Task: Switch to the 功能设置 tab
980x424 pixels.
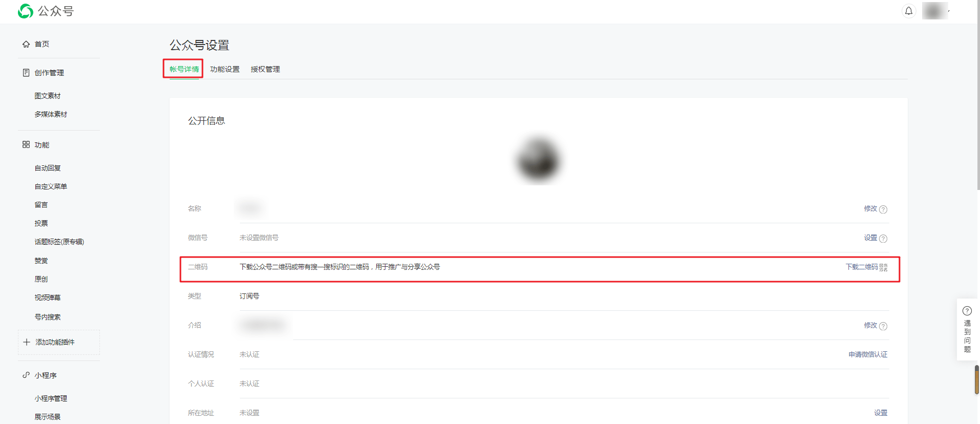Action: click(224, 69)
